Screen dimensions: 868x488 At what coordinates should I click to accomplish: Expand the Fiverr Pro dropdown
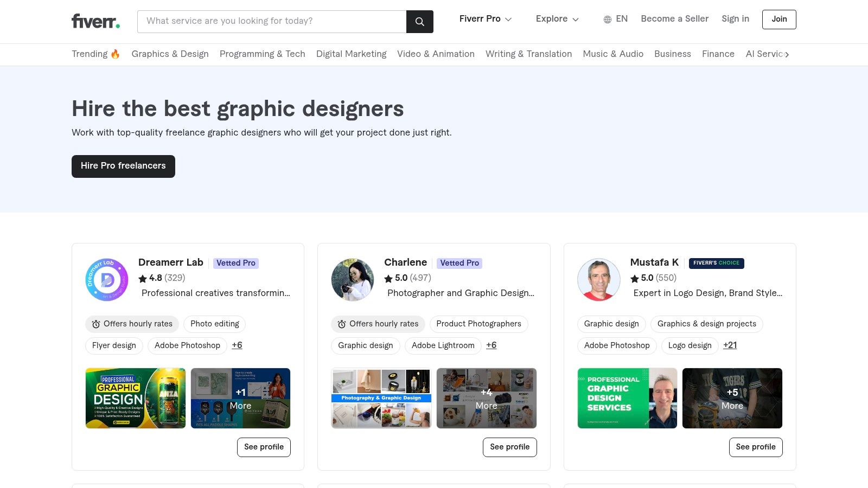[485, 19]
